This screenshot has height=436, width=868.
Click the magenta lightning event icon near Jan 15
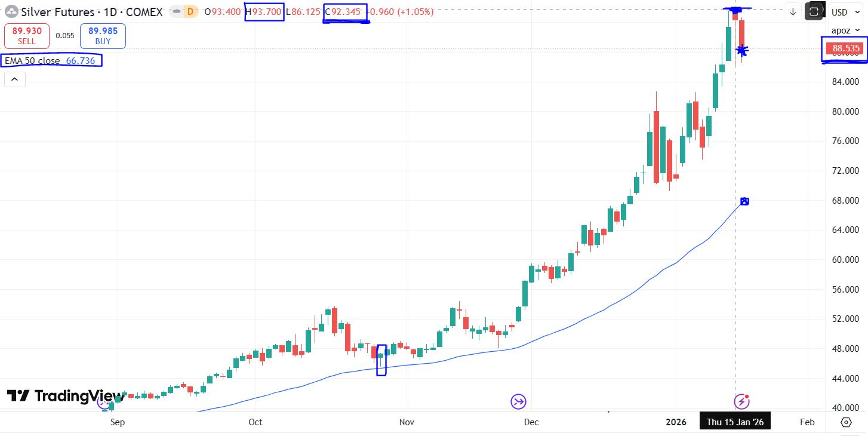[741, 401]
